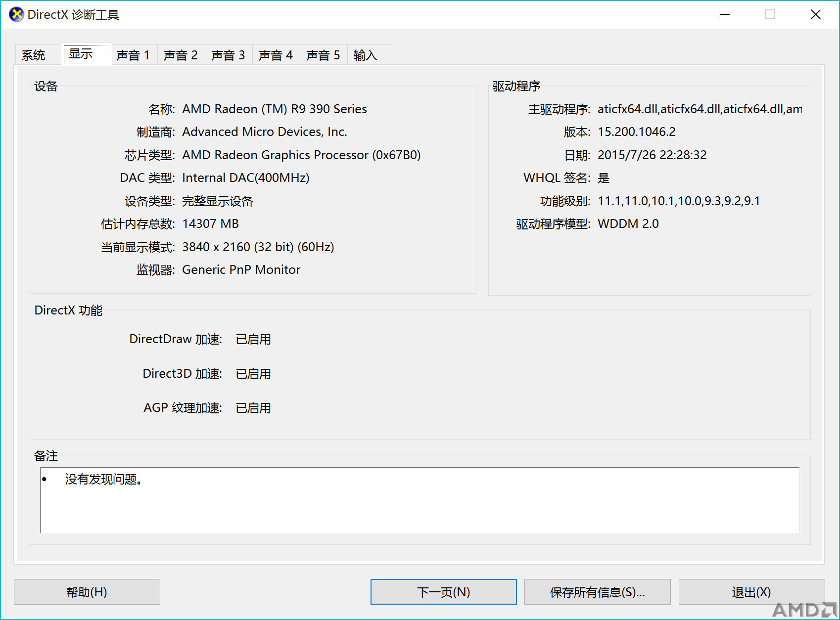Click the Internal DAC(400MHz) value
The height and width of the screenshot is (620, 840).
[x=246, y=178]
